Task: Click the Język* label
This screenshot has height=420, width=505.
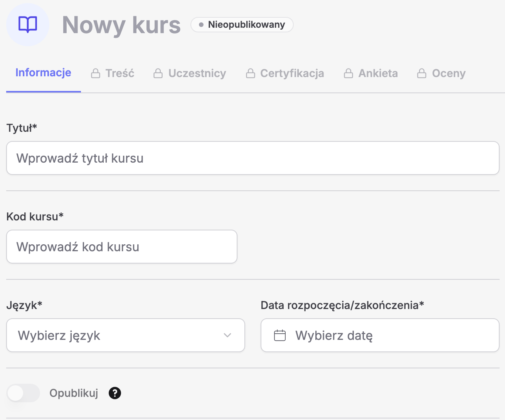Action: click(24, 306)
